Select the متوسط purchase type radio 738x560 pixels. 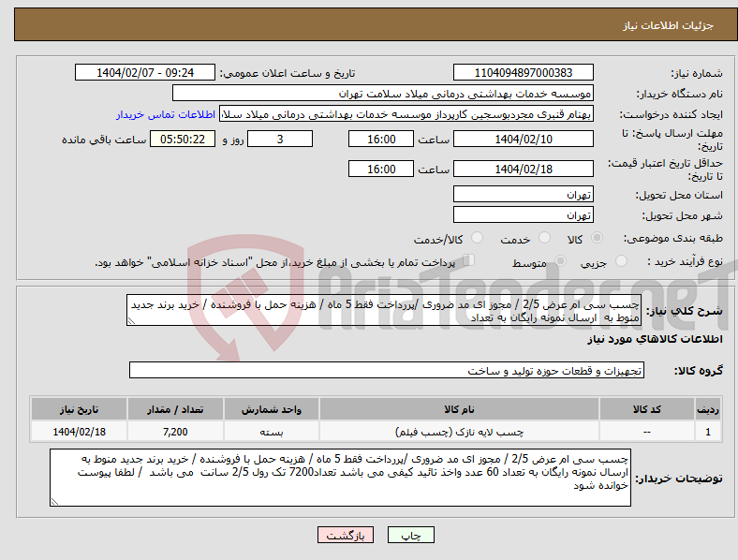561,260
